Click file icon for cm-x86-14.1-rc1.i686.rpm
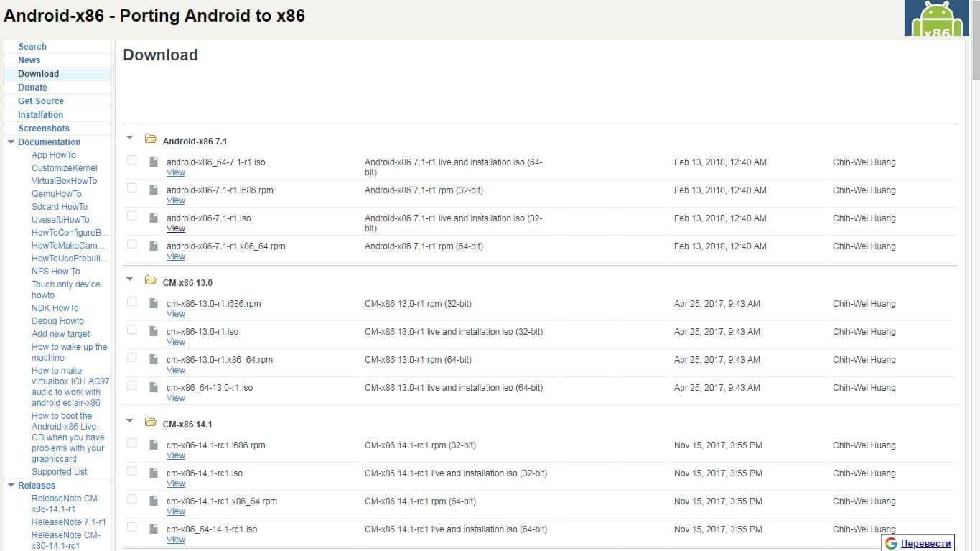Screen dimensions: 980x551 [x=153, y=445]
